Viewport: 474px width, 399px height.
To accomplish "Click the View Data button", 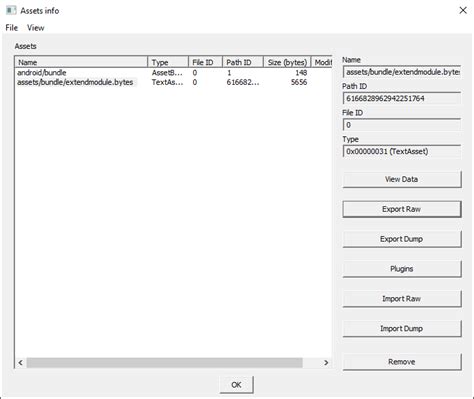I will (402, 179).
